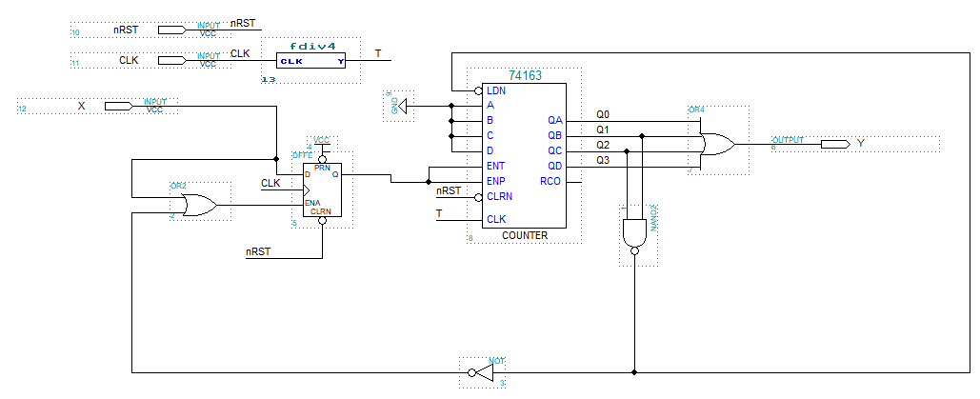The height and width of the screenshot is (399, 980).
Task: Click the Q3 wire label
Action: (603, 161)
